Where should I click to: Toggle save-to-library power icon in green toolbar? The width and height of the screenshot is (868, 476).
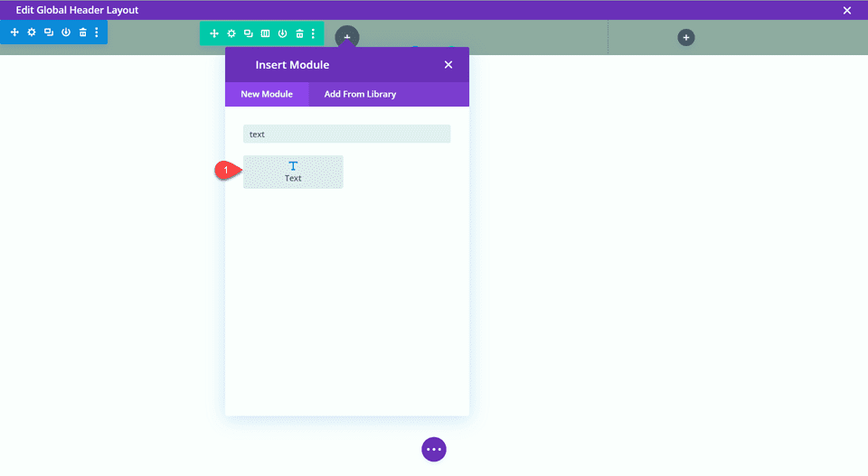tap(282, 33)
